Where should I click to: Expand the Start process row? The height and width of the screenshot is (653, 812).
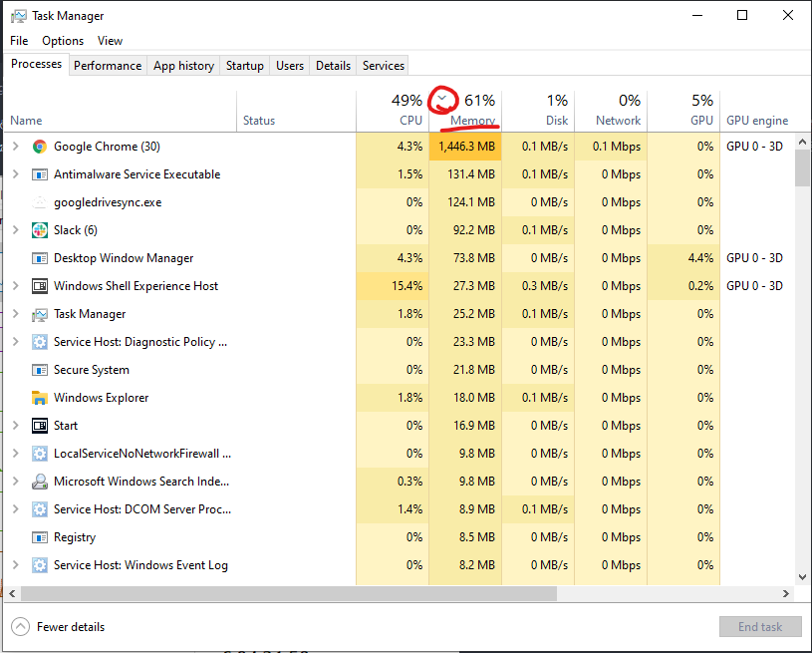click(x=16, y=426)
